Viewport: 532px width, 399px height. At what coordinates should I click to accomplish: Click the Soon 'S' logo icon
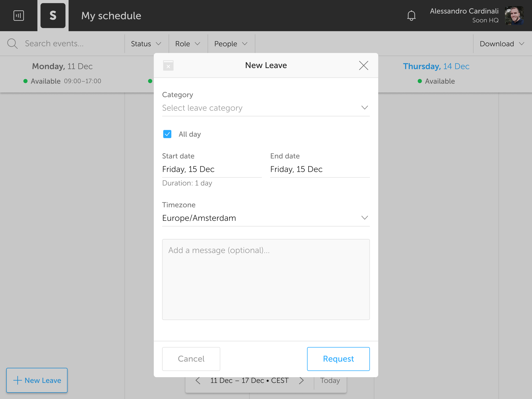point(53,16)
